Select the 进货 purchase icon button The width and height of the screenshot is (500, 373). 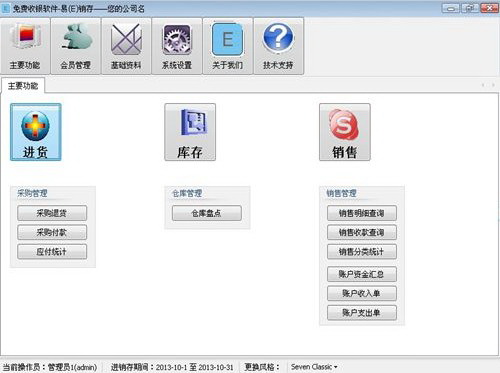point(36,132)
